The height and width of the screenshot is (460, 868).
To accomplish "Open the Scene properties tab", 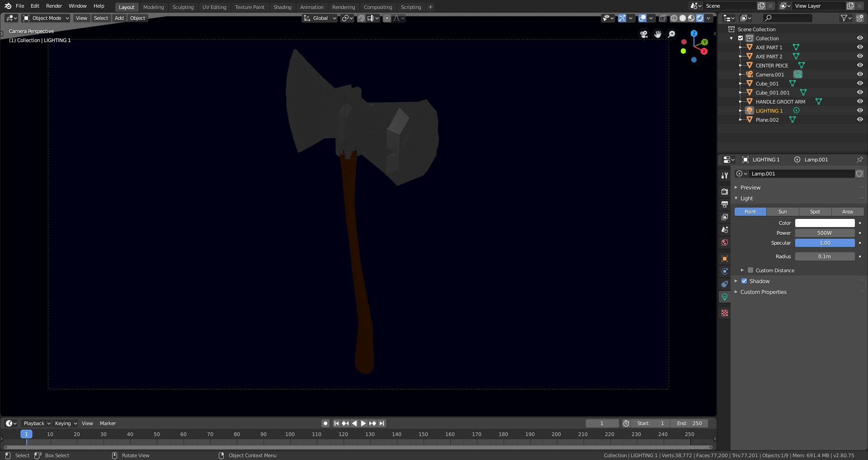I will click(725, 230).
